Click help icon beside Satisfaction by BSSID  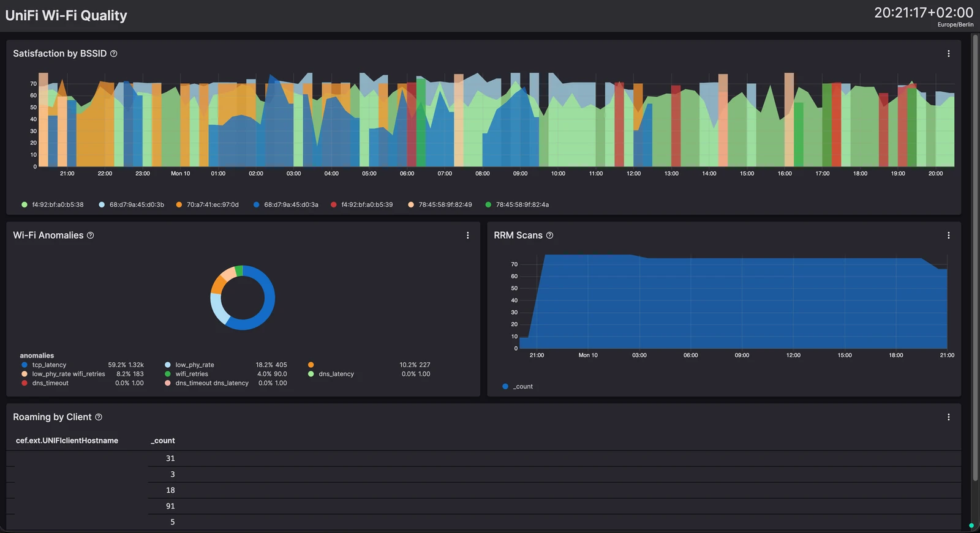click(113, 54)
